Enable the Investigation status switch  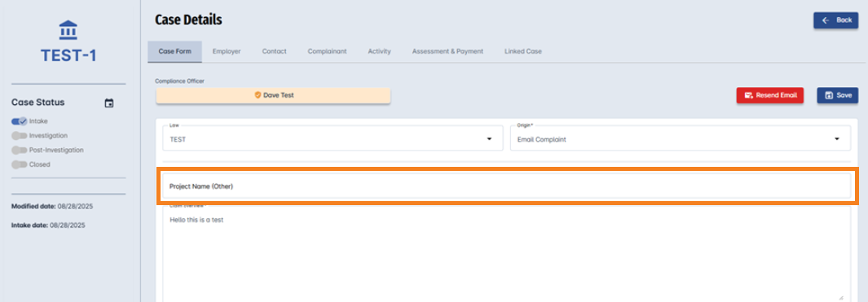(20, 135)
